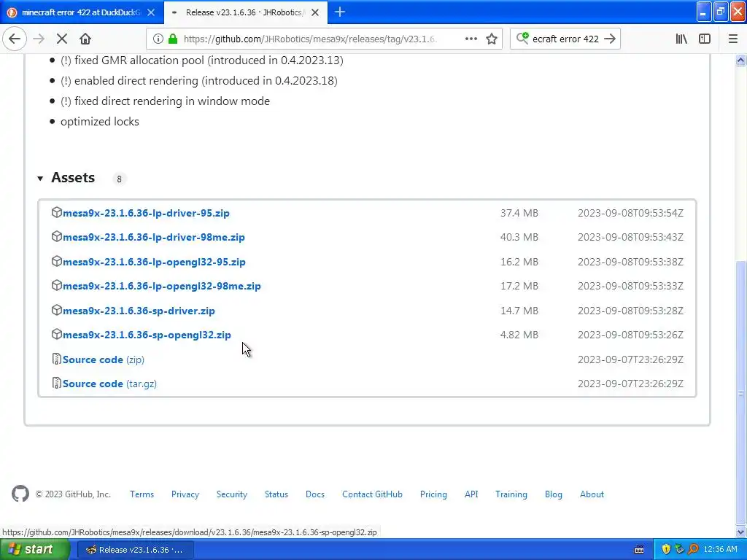The image size is (747, 560).
Task: Show site information icon in address bar
Action: coord(158,39)
